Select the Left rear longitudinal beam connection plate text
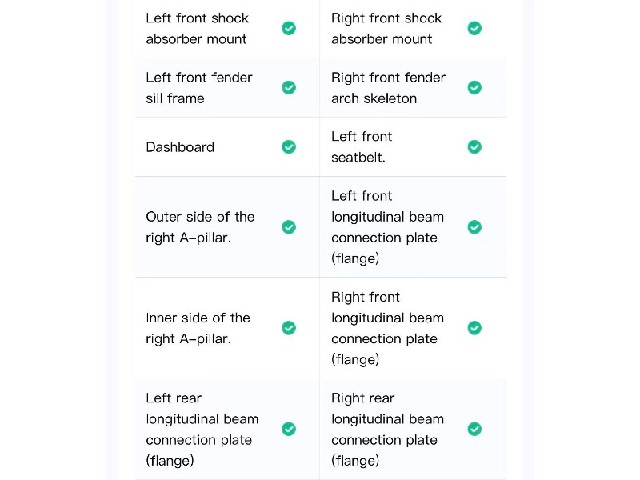 pyautogui.click(x=202, y=429)
